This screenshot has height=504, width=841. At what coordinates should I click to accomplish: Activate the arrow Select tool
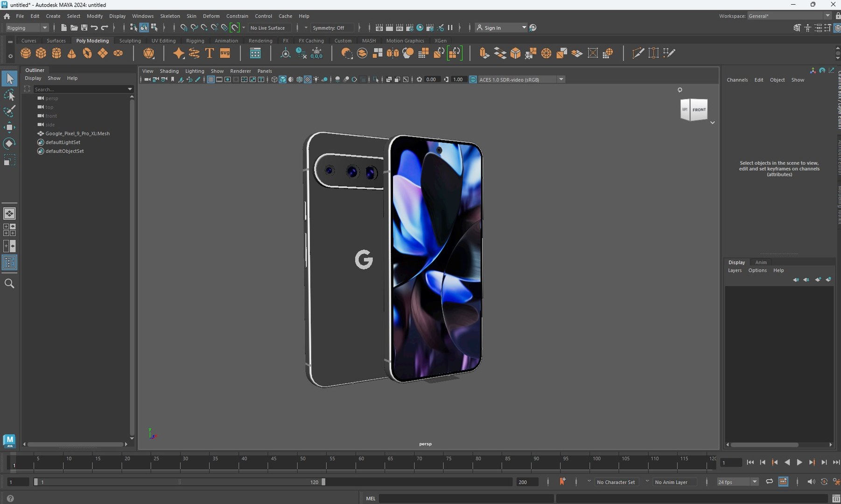[x=9, y=78]
